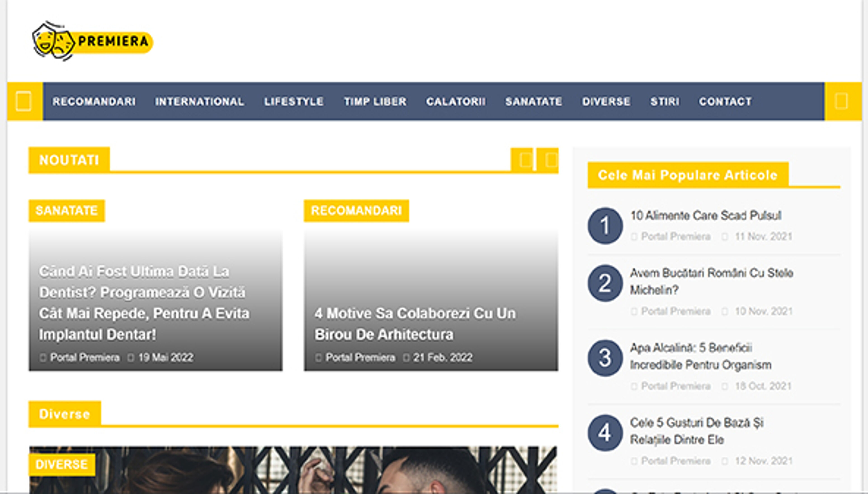Go to the Lifestyle section
Image resolution: width=868 pixels, height=494 pixels.
[x=294, y=101]
